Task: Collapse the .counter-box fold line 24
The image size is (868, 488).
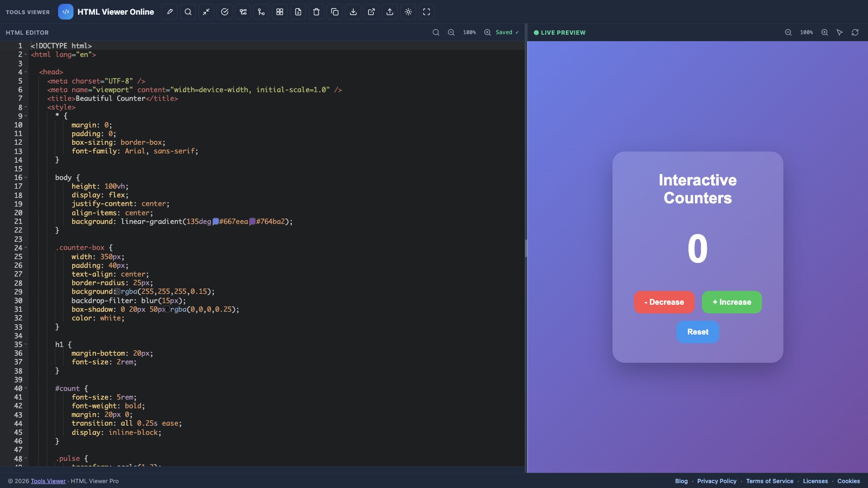Action: click(x=25, y=248)
